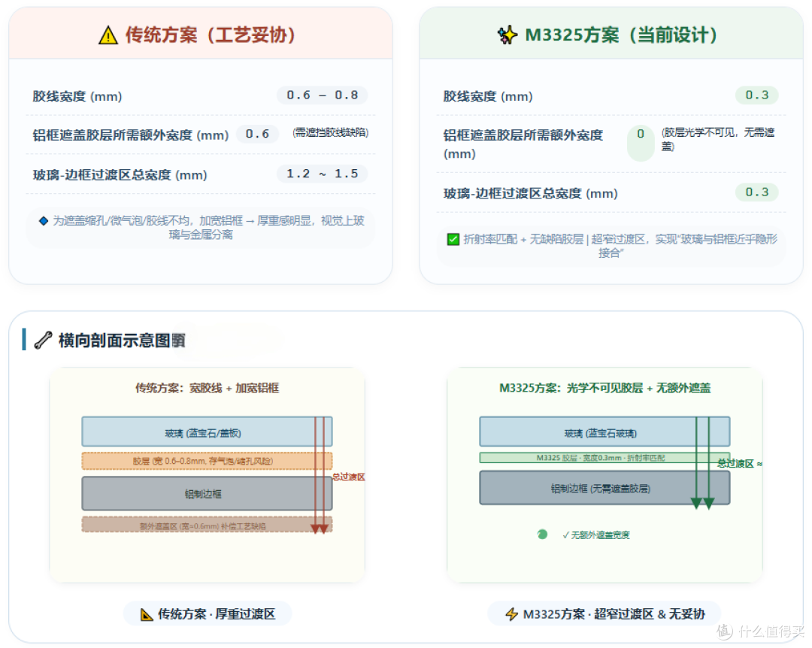The height and width of the screenshot is (648, 812).
Task: Click the 传统方案 · 厚重过渡区 pill button
Action: (208, 614)
